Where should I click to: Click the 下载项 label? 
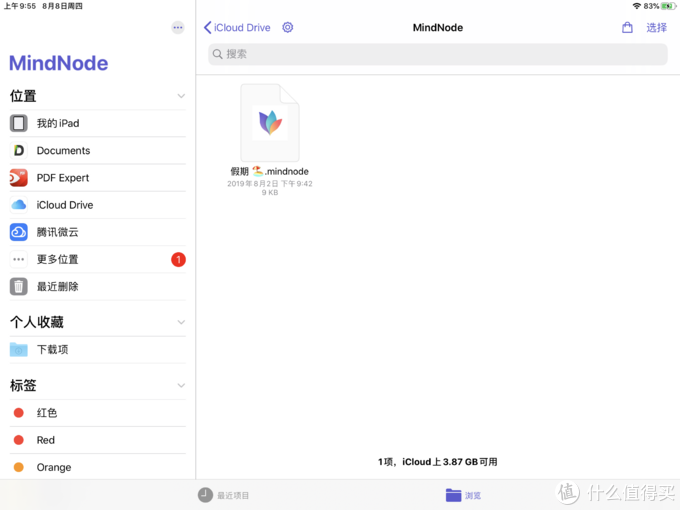point(52,350)
